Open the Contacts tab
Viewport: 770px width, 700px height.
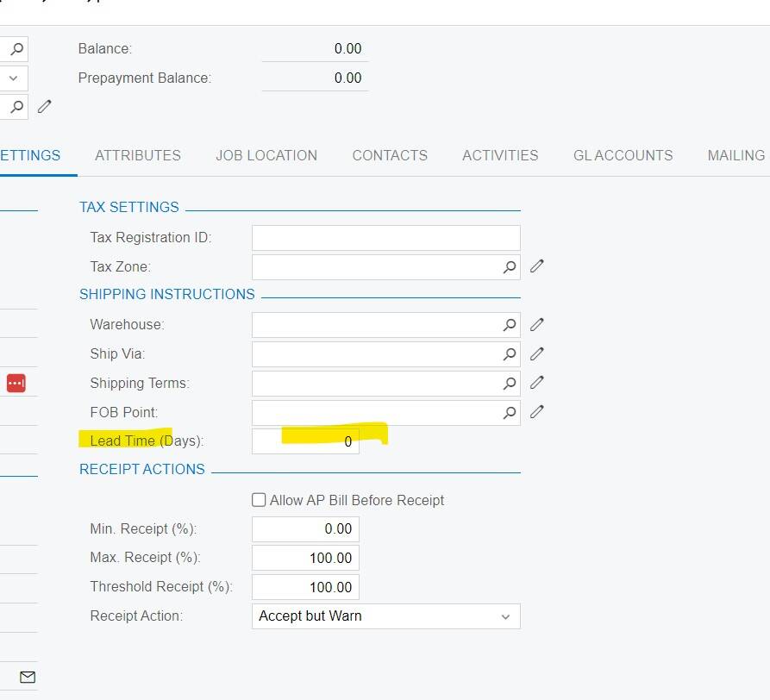[390, 156]
